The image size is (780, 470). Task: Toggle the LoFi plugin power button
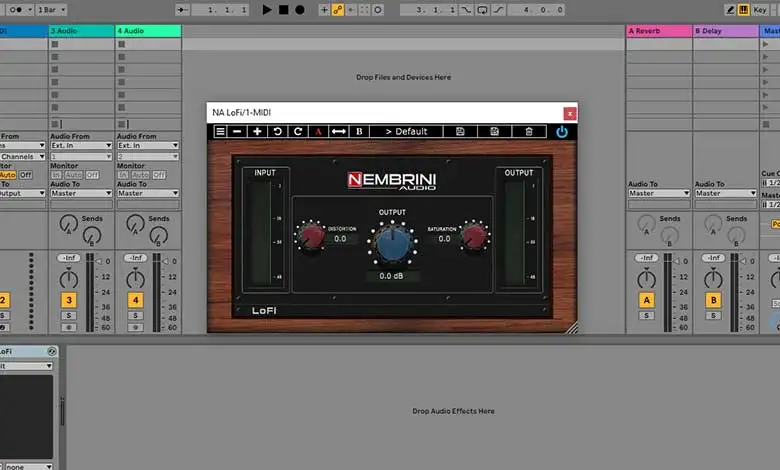click(x=562, y=132)
